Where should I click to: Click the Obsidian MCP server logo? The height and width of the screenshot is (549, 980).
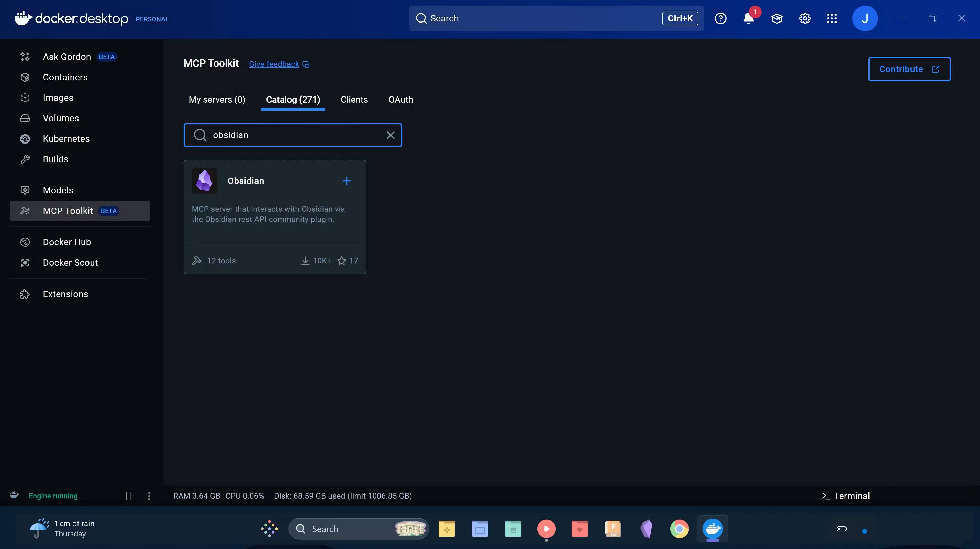(204, 180)
